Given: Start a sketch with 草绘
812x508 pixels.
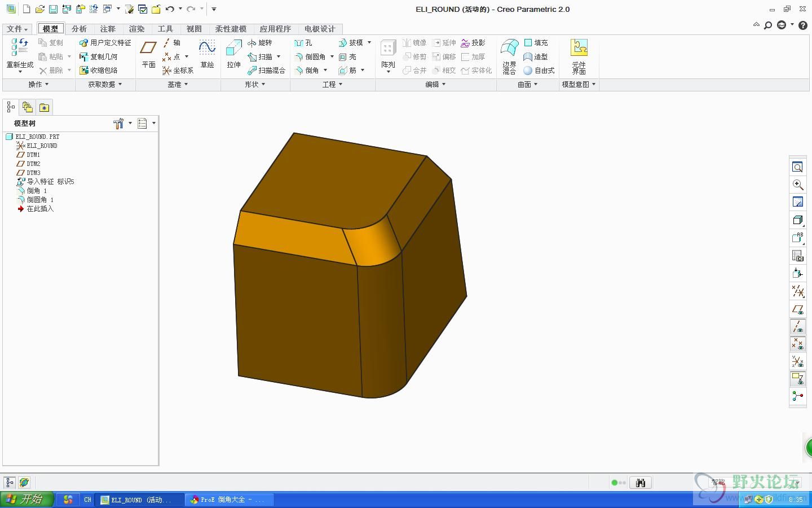Looking at the screenshot, I should point(207,55).
